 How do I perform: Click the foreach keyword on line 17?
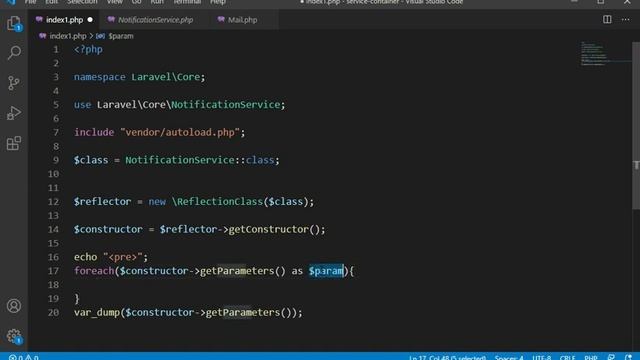click(94, 271)
